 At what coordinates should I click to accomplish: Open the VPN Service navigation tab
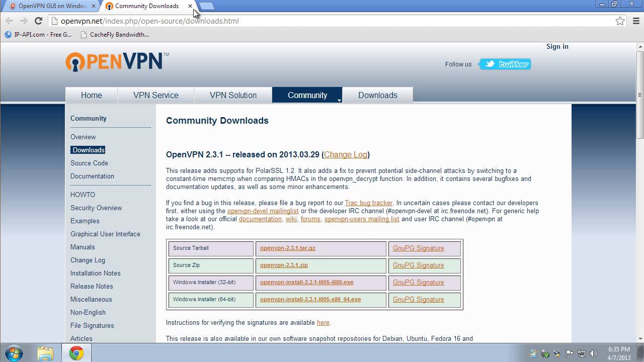(156, 95)
